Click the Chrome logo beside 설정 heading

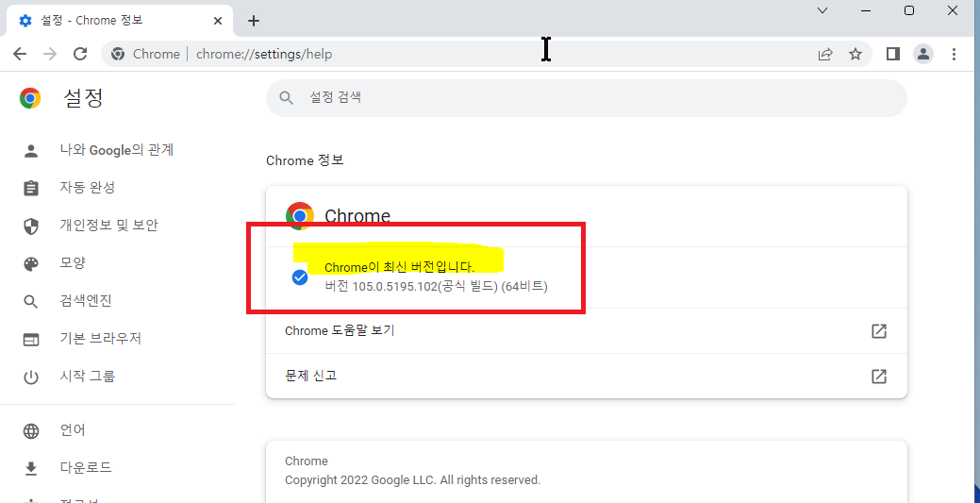(x=30, y=98)
